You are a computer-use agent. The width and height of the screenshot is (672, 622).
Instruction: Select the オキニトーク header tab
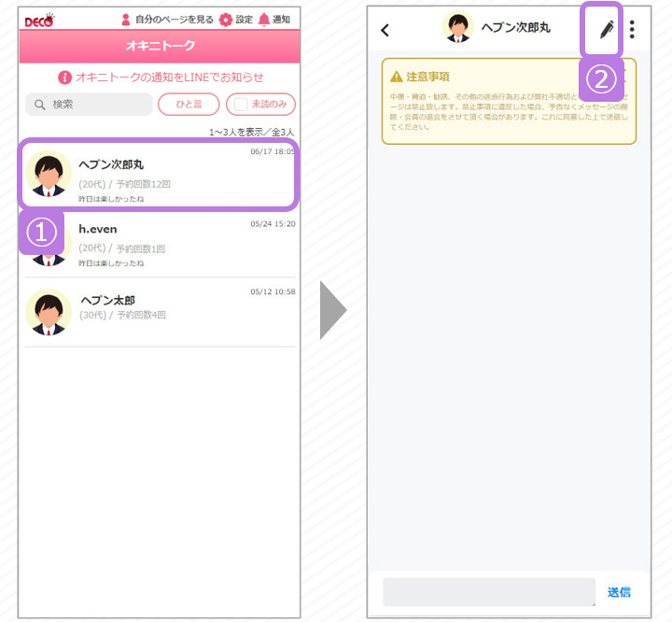[159, 46]
